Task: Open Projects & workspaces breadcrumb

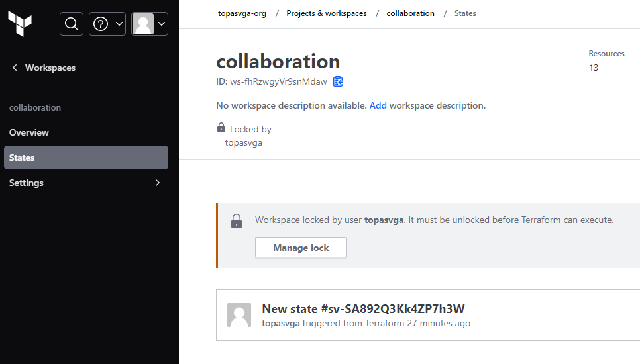Action: 327,13
